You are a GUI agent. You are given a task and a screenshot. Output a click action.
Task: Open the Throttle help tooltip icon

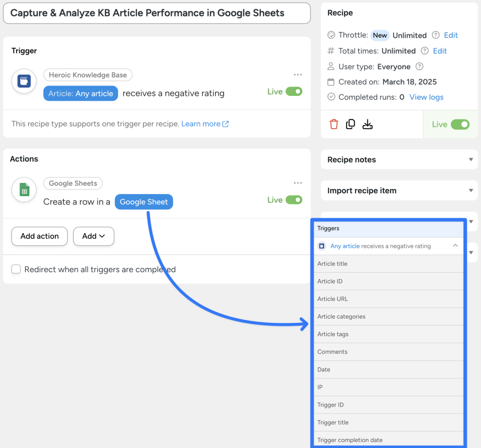(x=436, y=35)
